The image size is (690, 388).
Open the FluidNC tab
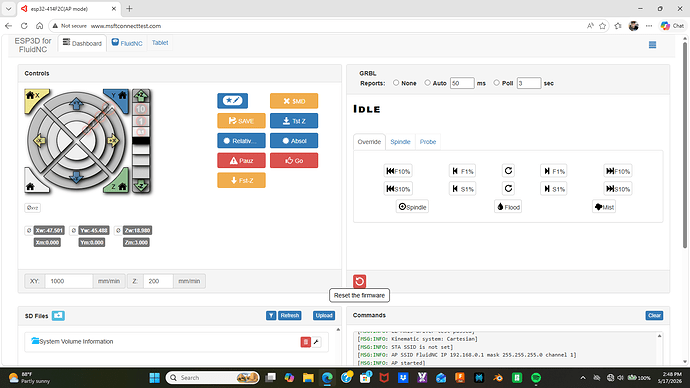(127, 43)
